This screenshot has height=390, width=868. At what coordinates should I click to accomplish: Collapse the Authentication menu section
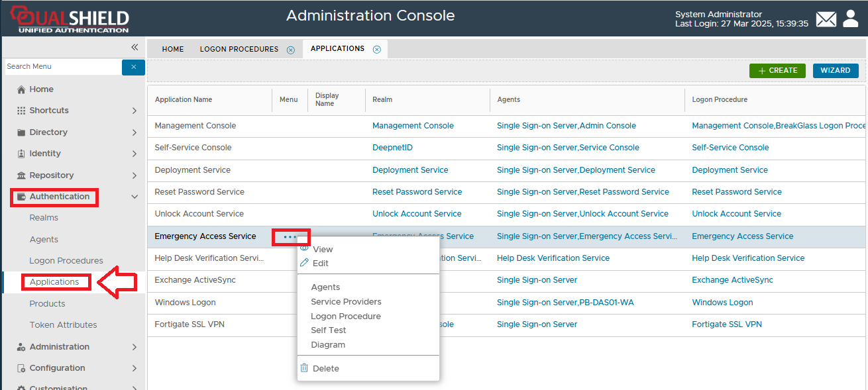(135, 197)
